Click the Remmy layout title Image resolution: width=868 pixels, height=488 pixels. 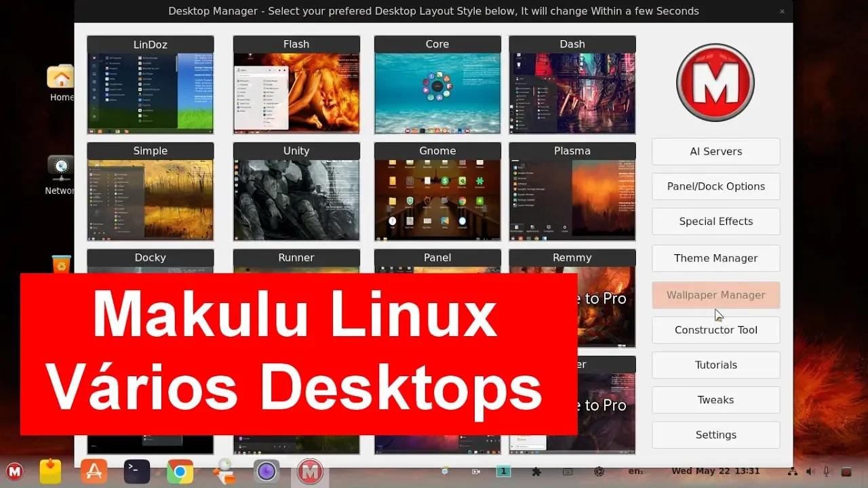coord(572,258)
